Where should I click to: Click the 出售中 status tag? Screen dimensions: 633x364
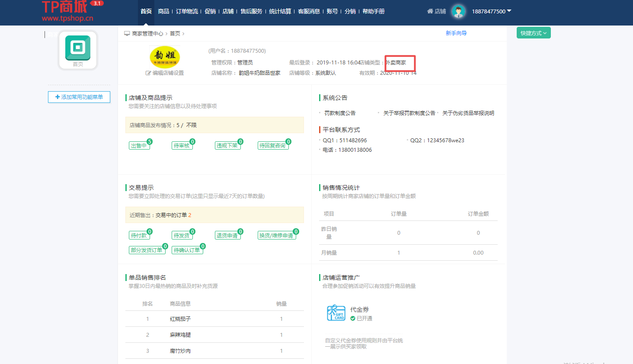pyautogui.click(x=139, y=146)
